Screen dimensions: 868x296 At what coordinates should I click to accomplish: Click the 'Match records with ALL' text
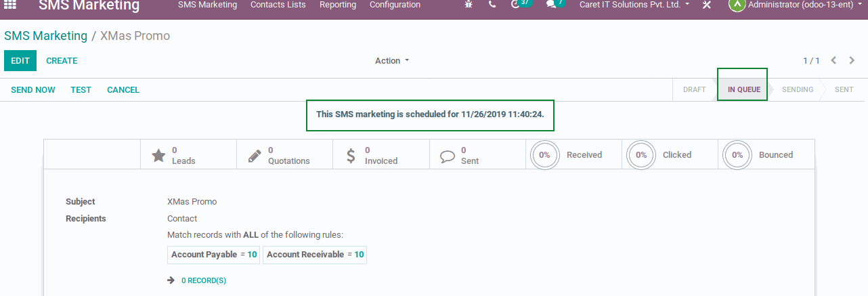[x=255, y=235]
